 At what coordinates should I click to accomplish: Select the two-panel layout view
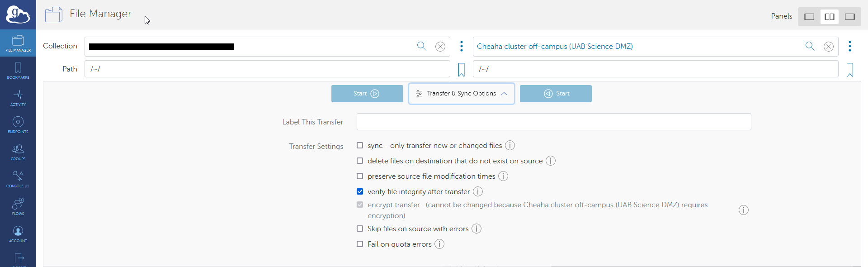[x=829, y=17]
